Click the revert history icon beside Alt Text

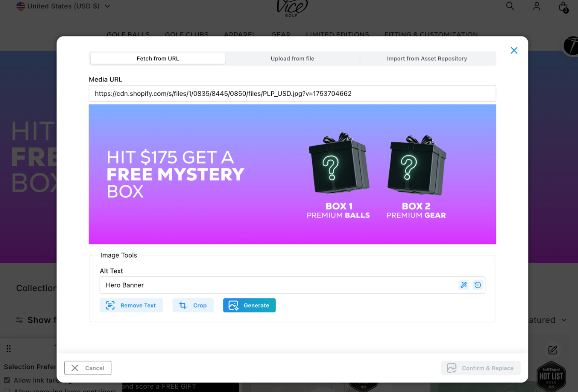(x=477, y=285)
